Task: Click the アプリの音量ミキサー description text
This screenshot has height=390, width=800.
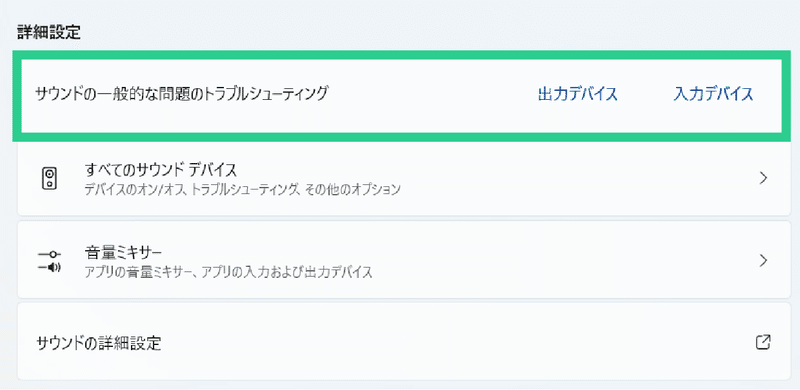Action: coord(228,272)
